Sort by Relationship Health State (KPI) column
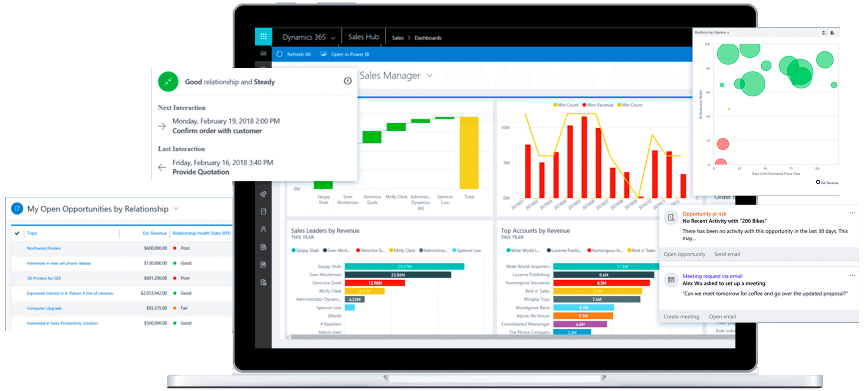868x391 pixels. (201, 233)
